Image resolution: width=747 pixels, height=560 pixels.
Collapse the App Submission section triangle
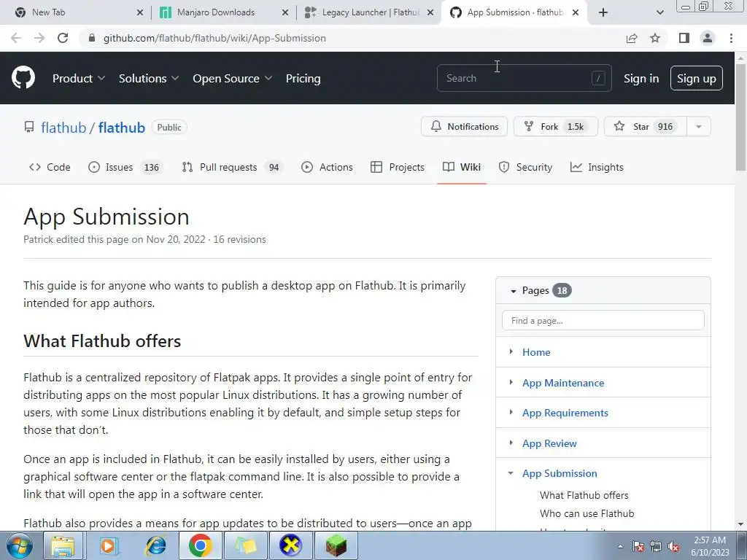click(x=511, y=473)
